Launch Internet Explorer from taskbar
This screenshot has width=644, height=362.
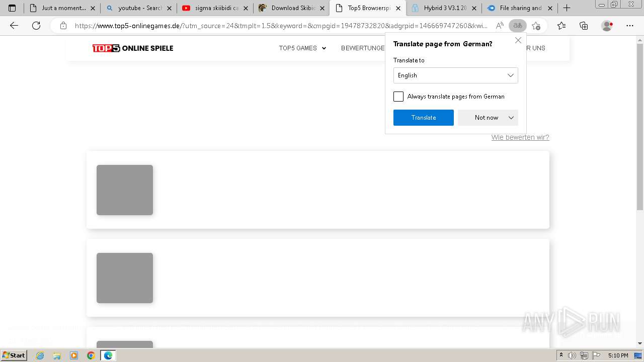pos(40,355)
